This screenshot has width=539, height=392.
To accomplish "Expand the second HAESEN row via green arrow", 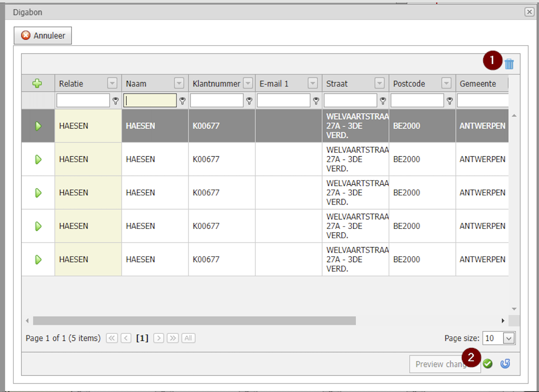I will click(38, 159).
